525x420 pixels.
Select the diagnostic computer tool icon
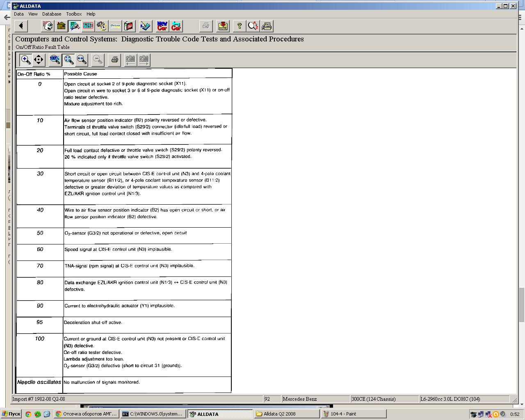75,26
